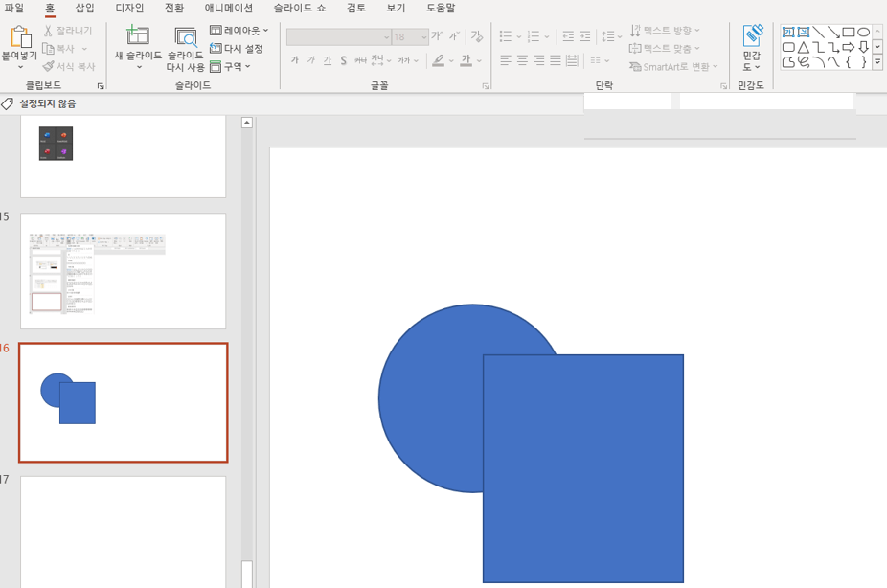This screenshot has height=588, width=887.
Task: Select oval shape in shapes gallery
Action: pos(863,33)
